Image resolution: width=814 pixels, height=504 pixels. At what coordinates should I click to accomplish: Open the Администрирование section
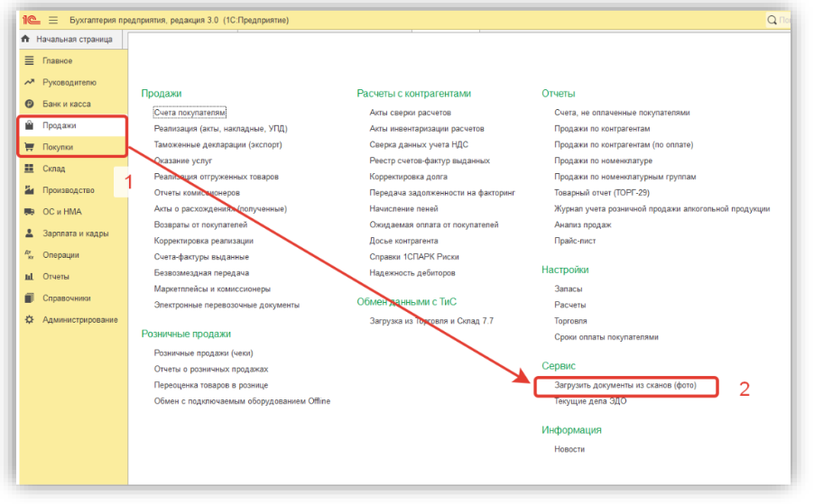tap(80, 320)
